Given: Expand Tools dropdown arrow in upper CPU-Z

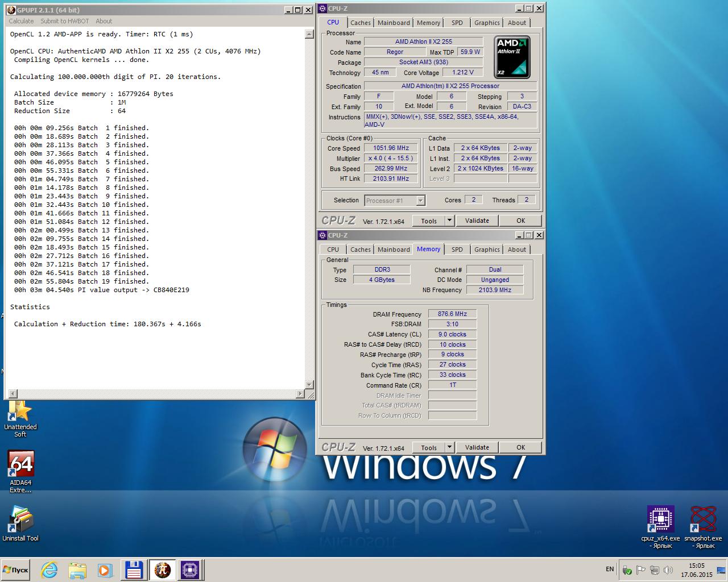Looking at the screenshot, I should [x=449, y=221].
